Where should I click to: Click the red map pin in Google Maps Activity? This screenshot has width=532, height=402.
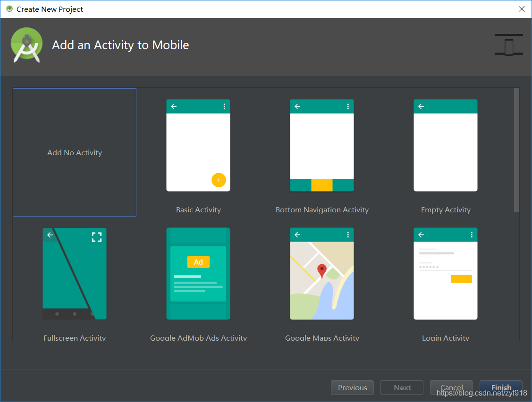point(321,271)
